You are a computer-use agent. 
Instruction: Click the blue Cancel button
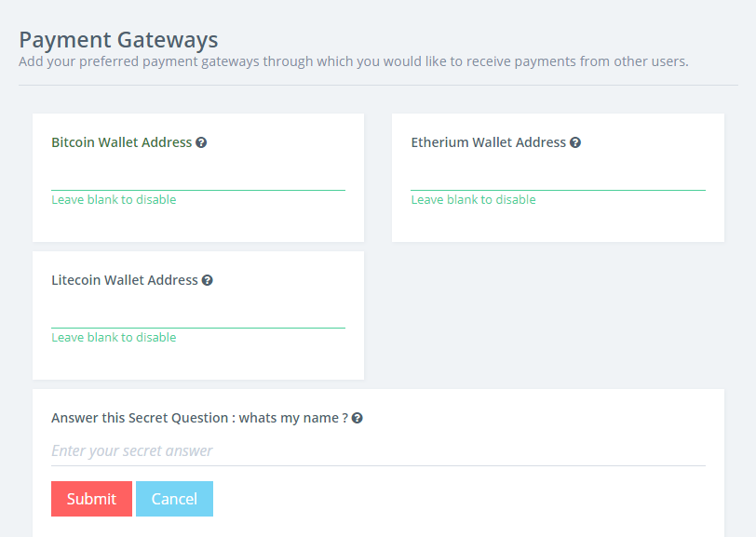point(174,499)
